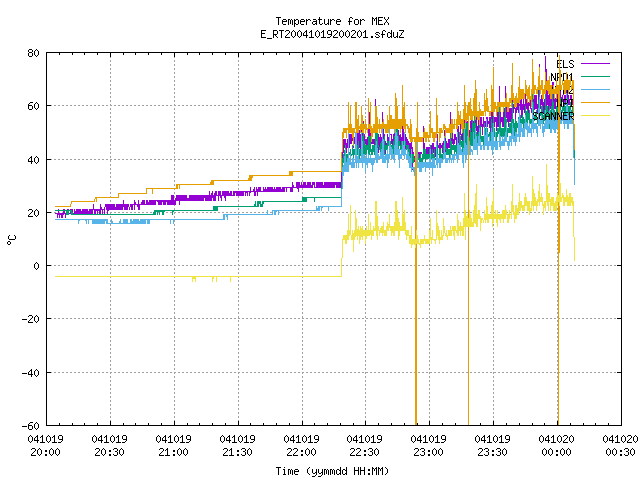The height and width of the screenshot is (480, 640).
Task: Click the 041020 date above 00:00
Action: [556, 439]
